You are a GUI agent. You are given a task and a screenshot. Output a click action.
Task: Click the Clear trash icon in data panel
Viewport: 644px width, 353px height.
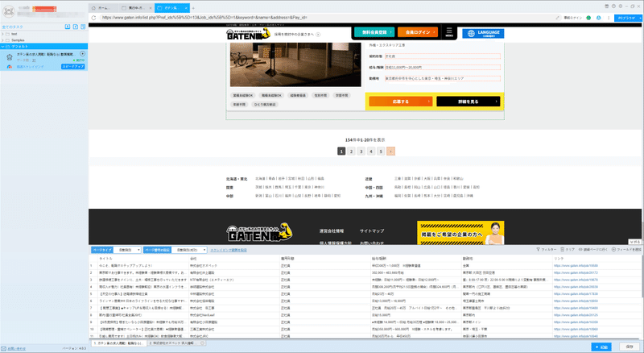(562, 250)
